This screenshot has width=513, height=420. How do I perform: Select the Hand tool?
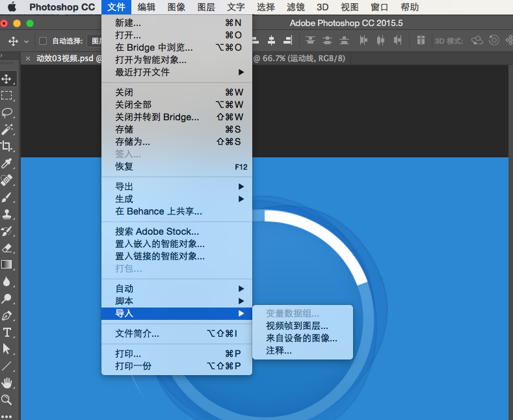7,383
